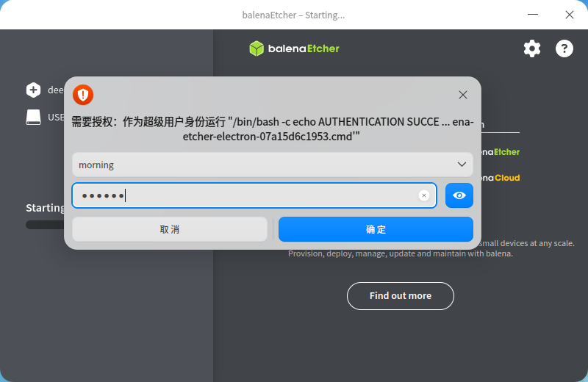
Task: Click the 取消 cancel button
Action: pos(170,229)
